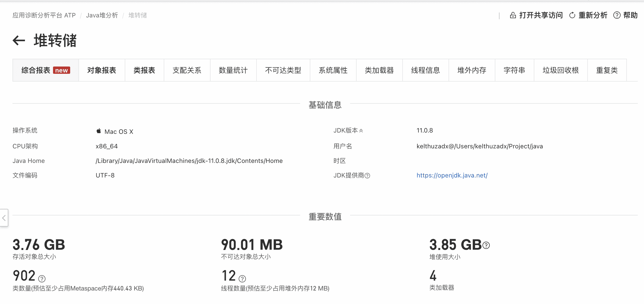
Task: Click the lock icon for 打开共享访问
Action: pyautogui.click(x=513, y=15)
